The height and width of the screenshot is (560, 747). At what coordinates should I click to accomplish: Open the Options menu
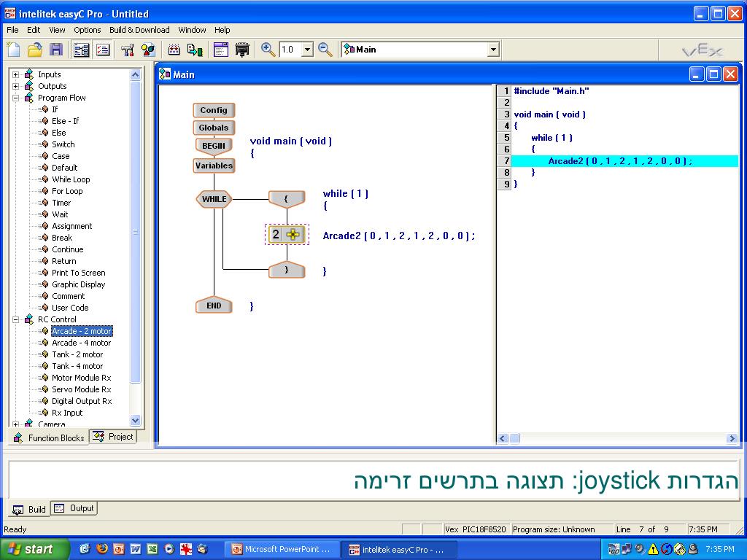click(88, 30)
